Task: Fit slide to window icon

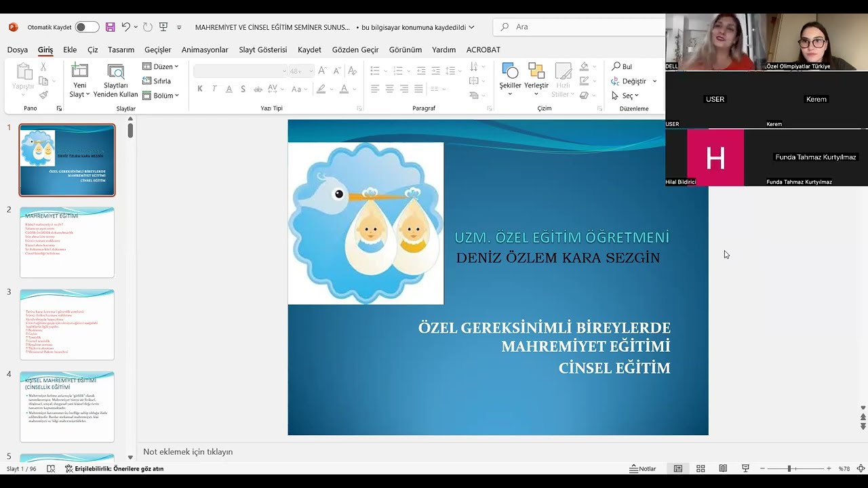Action: pyautogui.click(x=861, y=468)
